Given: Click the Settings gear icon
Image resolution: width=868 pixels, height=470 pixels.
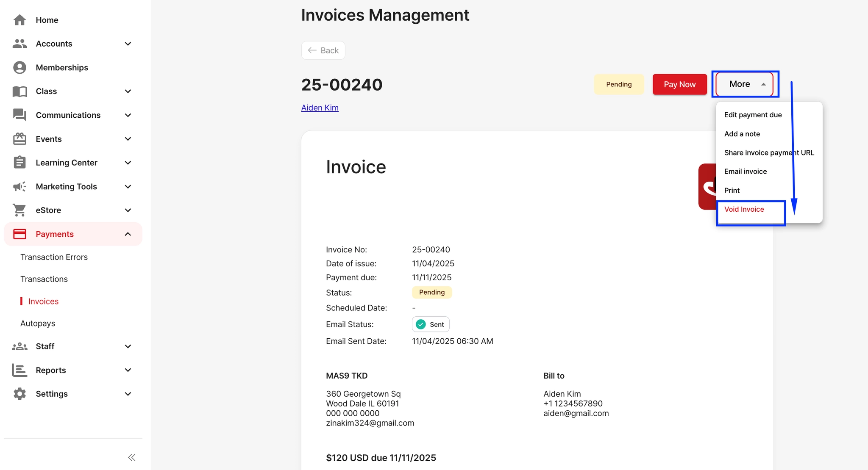Looking at the screenshot, I should 19,394.
